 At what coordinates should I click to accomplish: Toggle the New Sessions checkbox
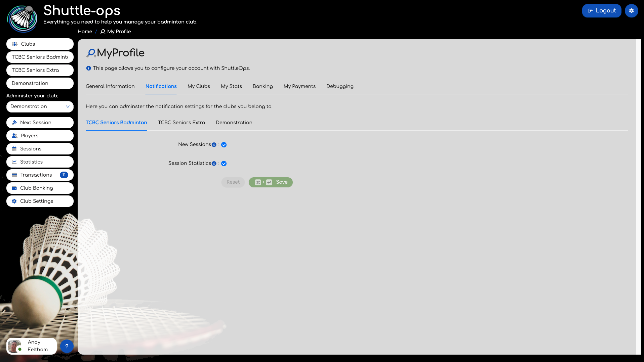[224, 145]
